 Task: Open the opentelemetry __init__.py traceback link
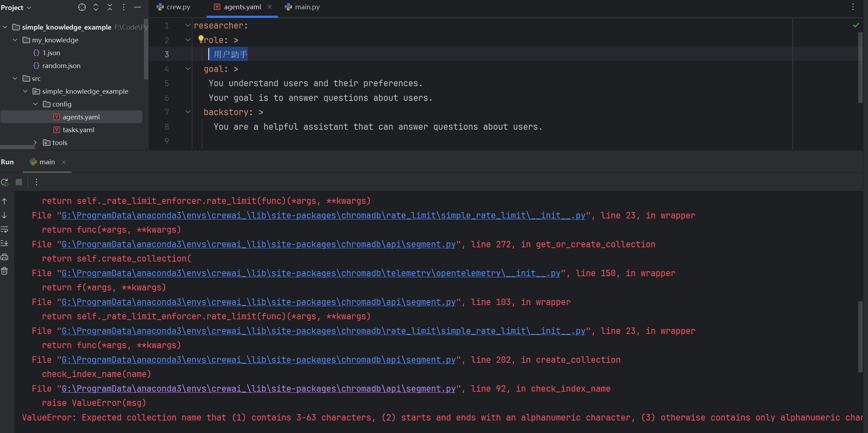[311, 273]
